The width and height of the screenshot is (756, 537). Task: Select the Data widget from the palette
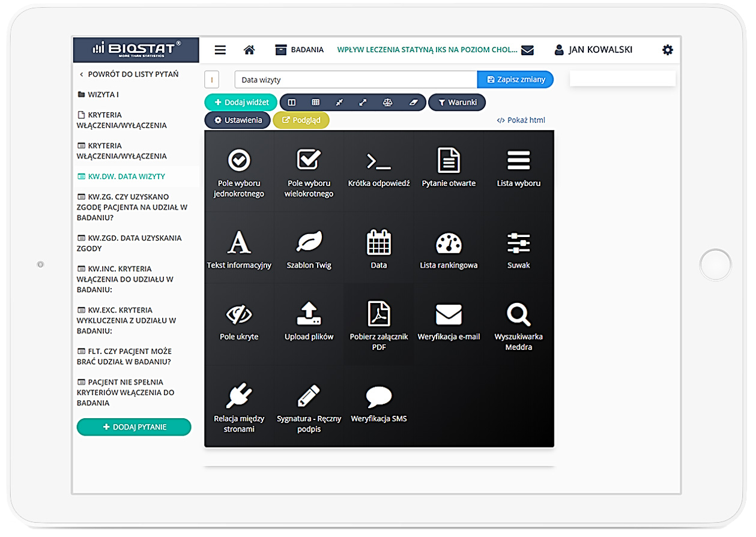pos(378,248)
